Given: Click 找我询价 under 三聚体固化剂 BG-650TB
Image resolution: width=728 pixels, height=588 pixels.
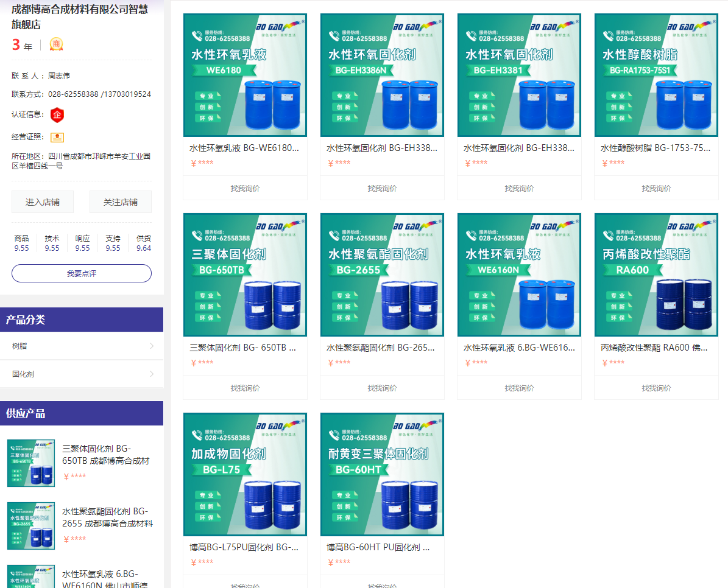Looking at the screenshot, I should coord(245,388).
